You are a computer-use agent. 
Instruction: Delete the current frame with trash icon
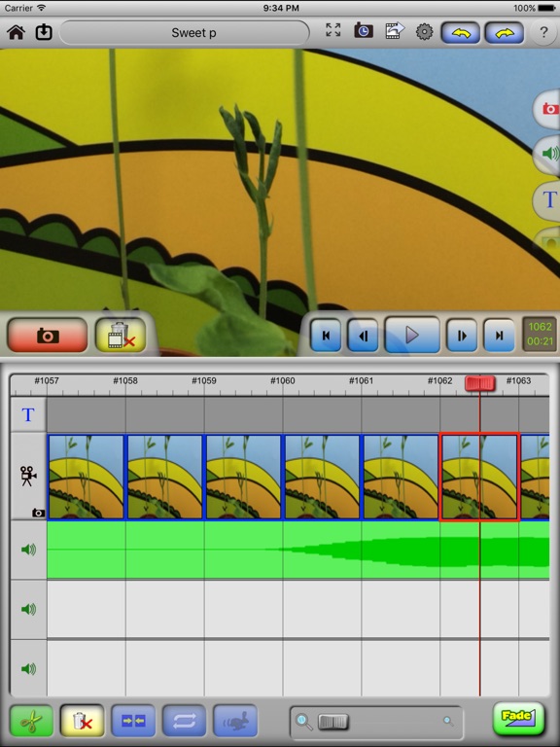coord(120,336)
